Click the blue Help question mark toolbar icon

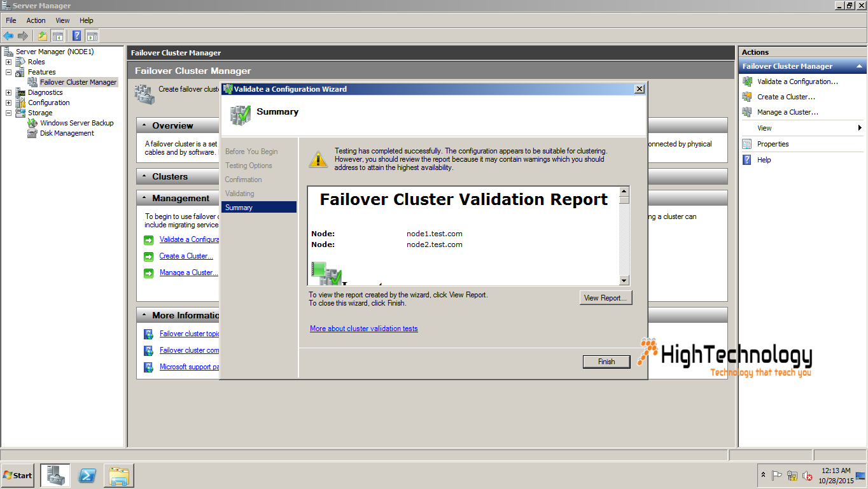click(77, 36)
